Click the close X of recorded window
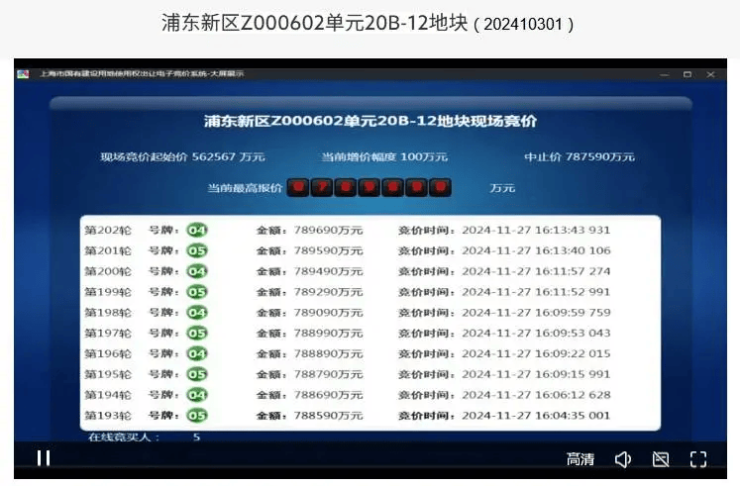 coord(710,74)
